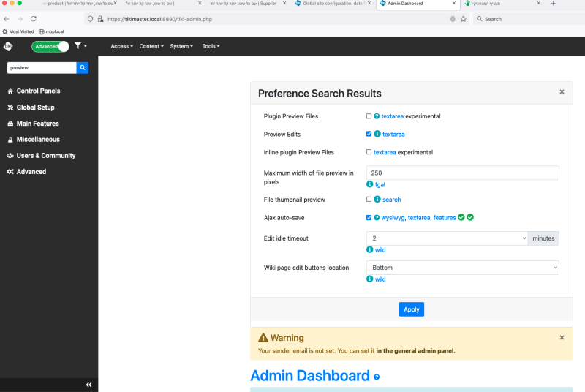This screenshot has width=585, height=392.
Task: Click info icon for Preview Edits
Action: (377, 134)
